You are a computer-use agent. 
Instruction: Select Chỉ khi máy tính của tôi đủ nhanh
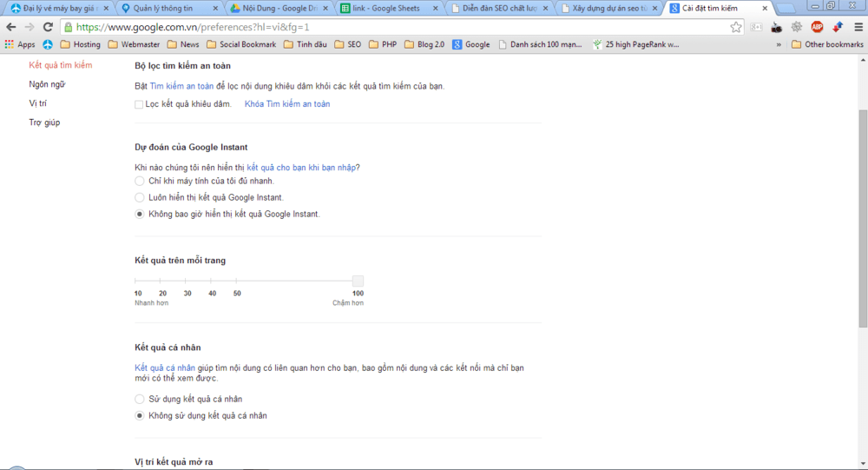click(140, 181)
